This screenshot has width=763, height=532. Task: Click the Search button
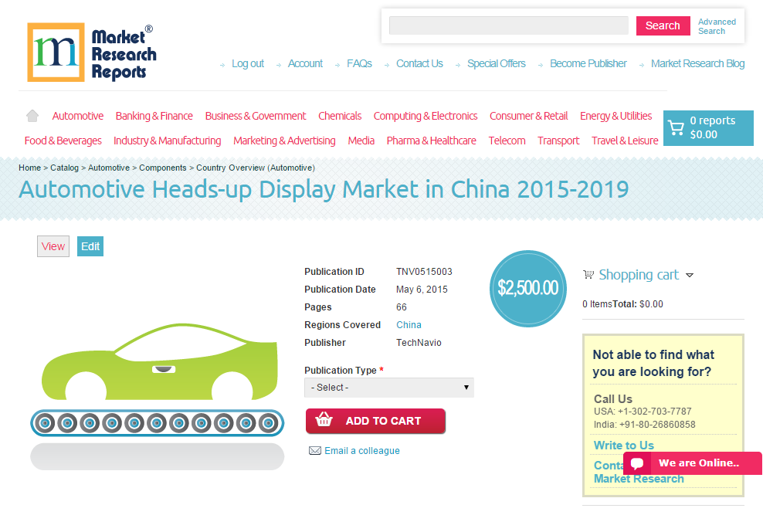coord(663,25)
